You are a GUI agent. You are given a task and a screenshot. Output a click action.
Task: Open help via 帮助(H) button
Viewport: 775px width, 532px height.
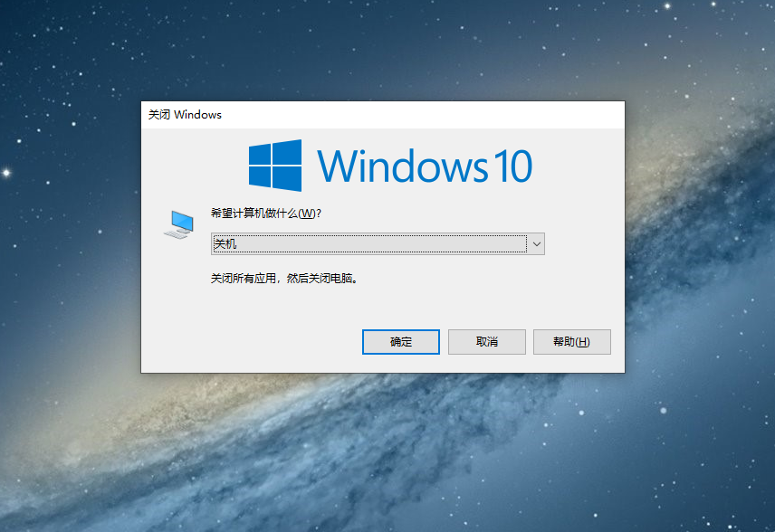tap(572, 342)
